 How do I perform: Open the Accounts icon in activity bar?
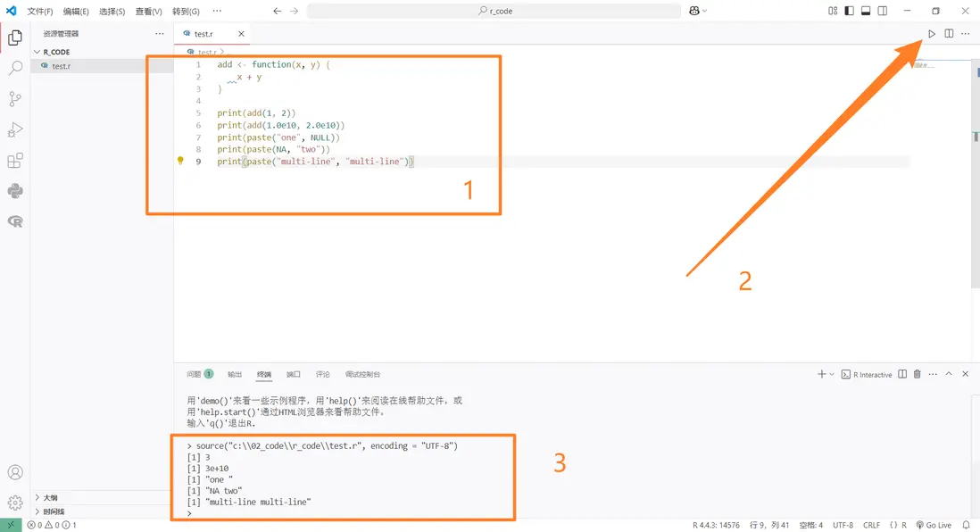point(15,472)
